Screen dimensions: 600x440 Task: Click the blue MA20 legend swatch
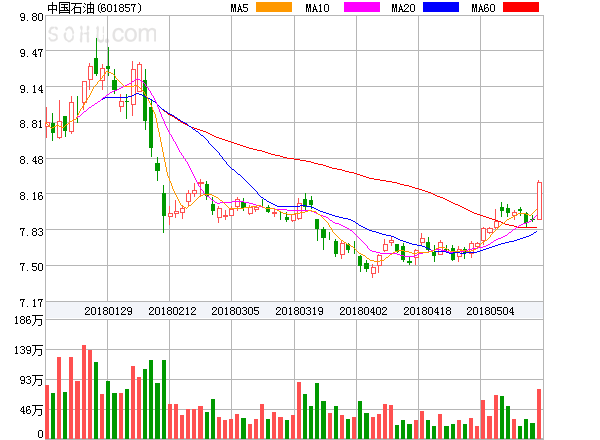[441, 7]
